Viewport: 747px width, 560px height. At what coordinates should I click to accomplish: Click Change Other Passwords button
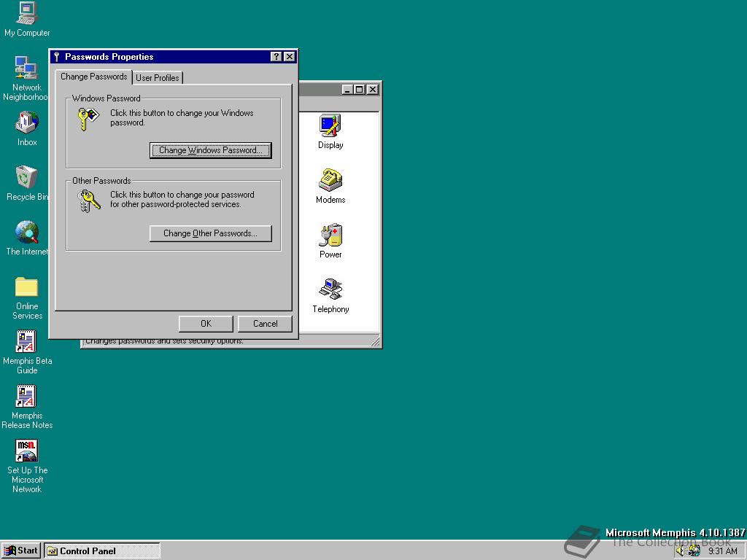click(211, 233)
